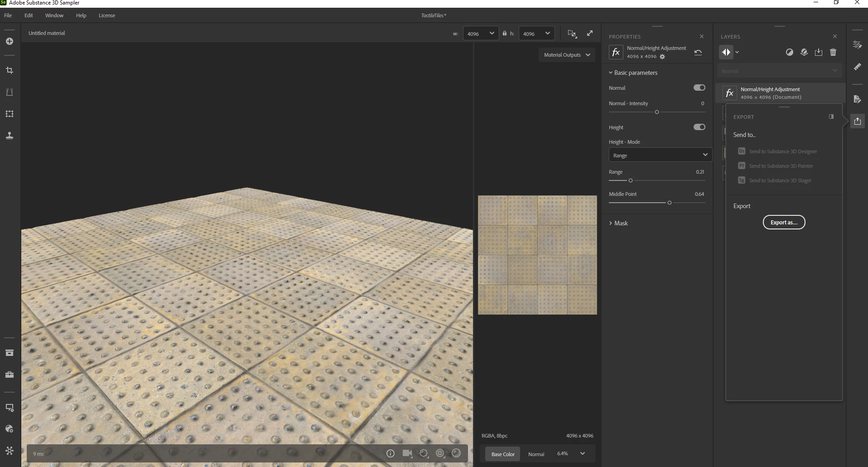
Task: Open the Height Mode Range dropdown
Action: point(660,155)
